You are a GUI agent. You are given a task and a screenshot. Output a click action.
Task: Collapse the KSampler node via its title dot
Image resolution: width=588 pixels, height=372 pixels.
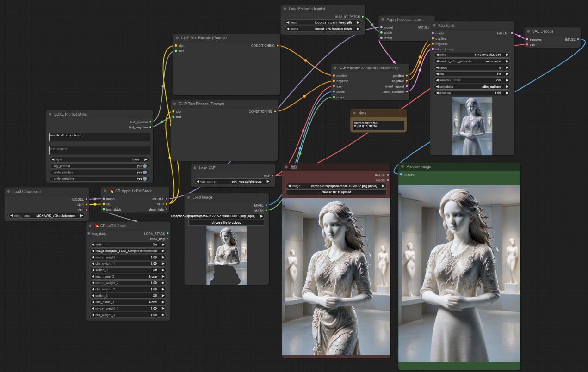434,25
